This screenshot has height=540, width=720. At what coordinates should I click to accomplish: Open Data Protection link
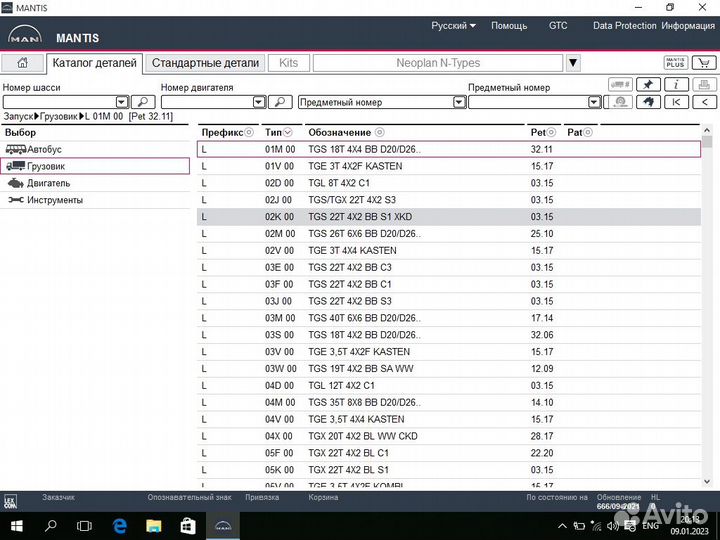pyautogui.click(x=624, y=26)
